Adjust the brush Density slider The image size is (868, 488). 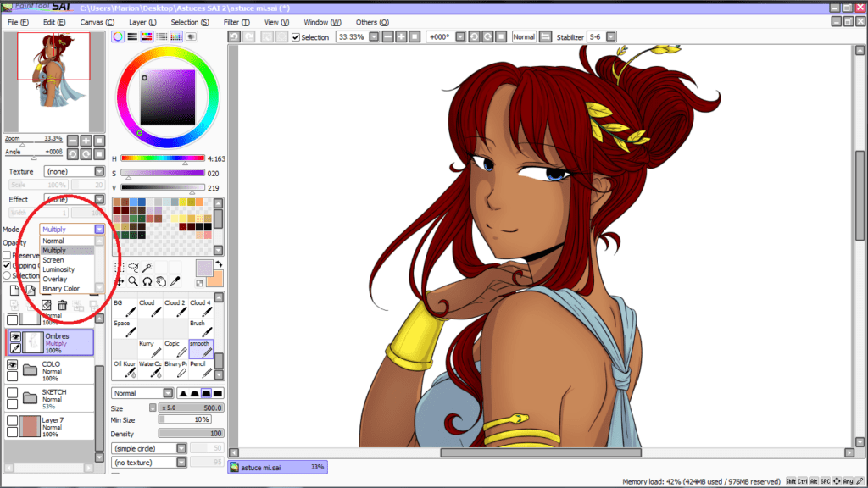[191, 433]
